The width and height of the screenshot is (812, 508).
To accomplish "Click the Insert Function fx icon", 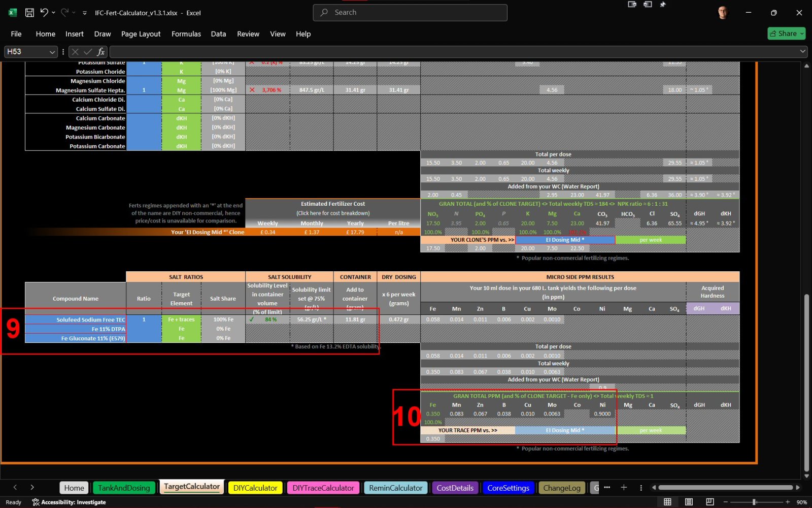I will coord(101,52).
